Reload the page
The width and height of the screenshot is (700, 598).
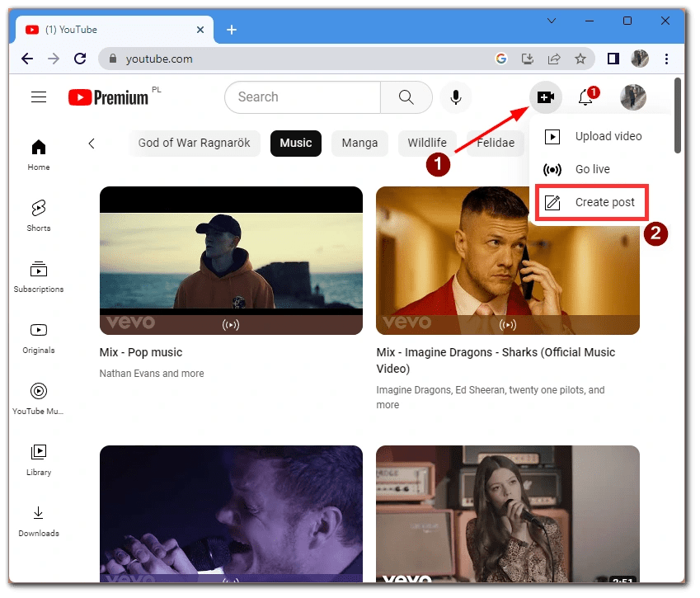pos(80,59)
